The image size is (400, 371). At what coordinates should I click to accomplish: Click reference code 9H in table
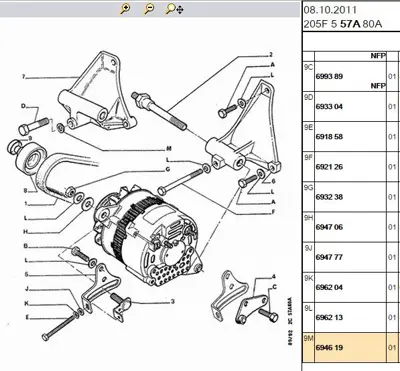(x=308, y=218)
